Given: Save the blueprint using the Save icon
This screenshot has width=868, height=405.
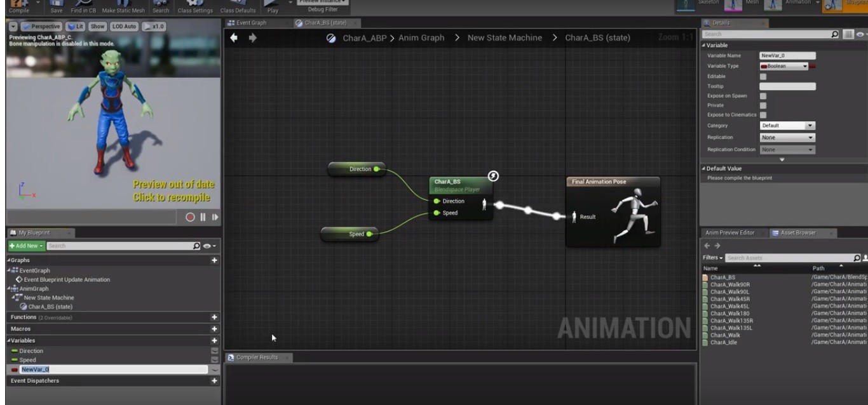Looking at the screenshot, I should [x=57, y=6].
